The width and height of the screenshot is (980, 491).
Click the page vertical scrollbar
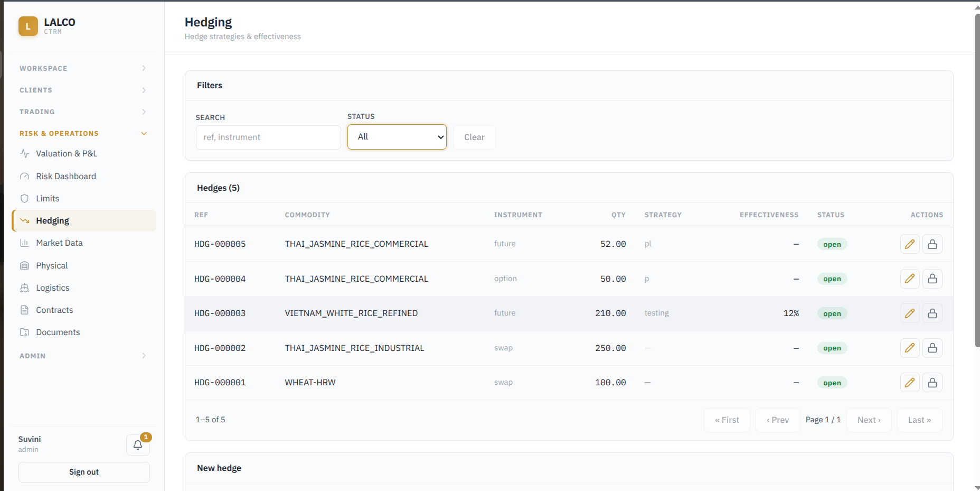pyautogui.click(x=977, y=180)
